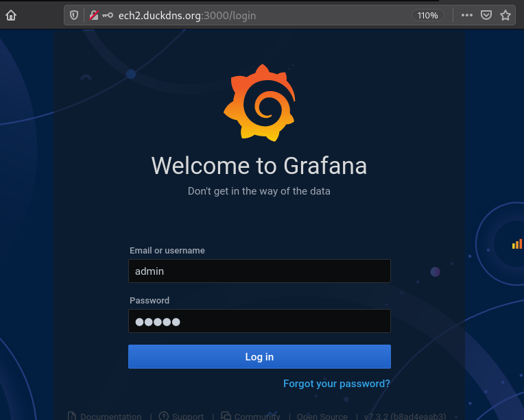This screenshot has width=524, height=420.
Task: Open the Documentation footer link
Action: point(111,417)
